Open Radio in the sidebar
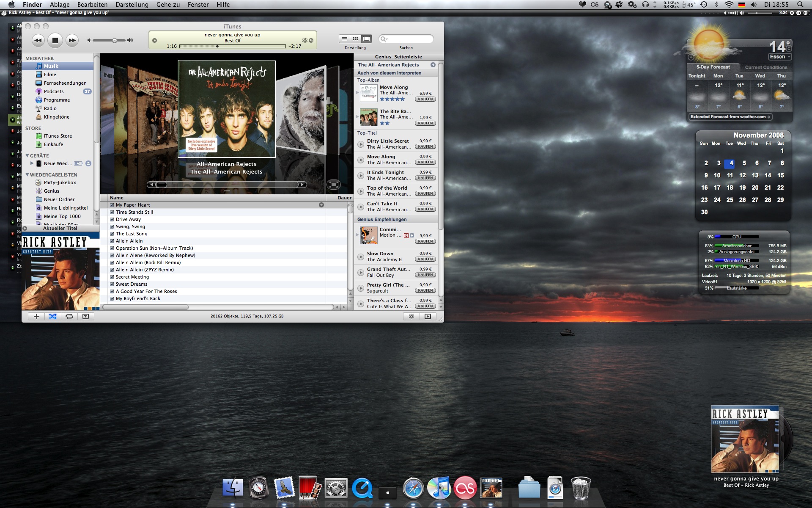812x508 pixels. 58,108
